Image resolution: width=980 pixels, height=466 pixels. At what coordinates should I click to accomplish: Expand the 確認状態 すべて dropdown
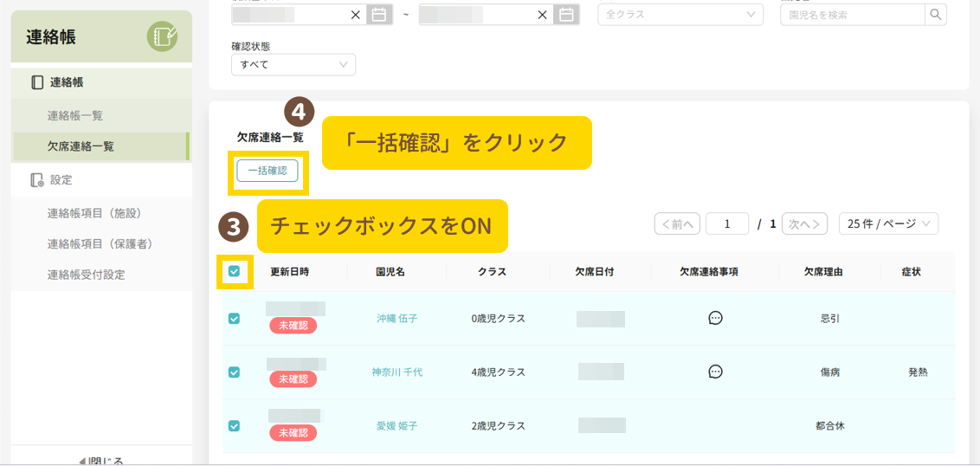293,65
